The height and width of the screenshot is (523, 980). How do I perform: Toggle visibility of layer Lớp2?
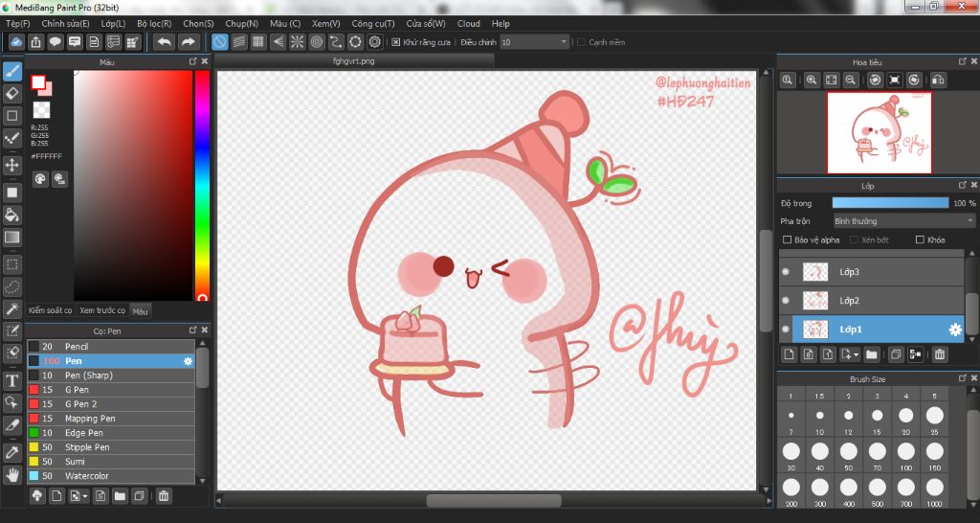(786, 301)
